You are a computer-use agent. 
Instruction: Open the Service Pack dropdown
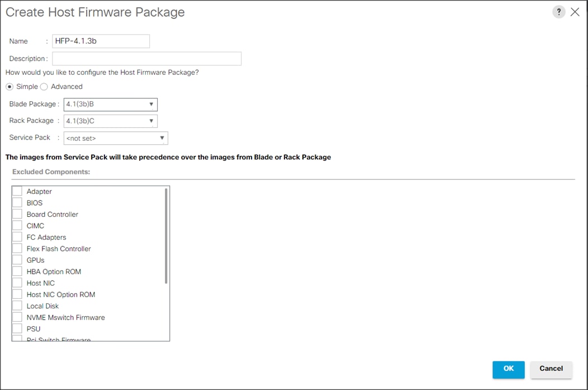(x=163, y=138)
